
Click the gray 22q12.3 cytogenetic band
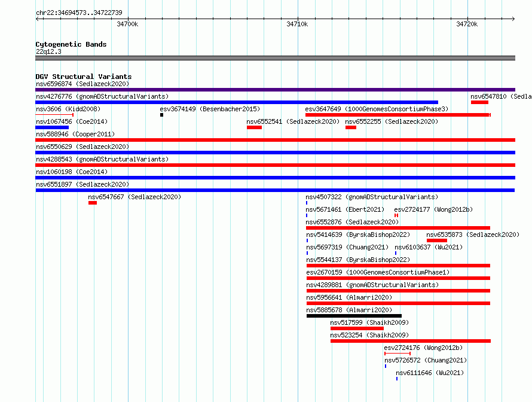click(275, 58)
